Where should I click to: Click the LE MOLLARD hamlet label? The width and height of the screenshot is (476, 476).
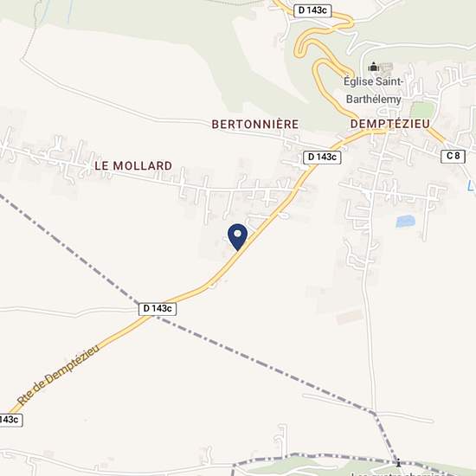pyautogui.click(x=133, y=166)
